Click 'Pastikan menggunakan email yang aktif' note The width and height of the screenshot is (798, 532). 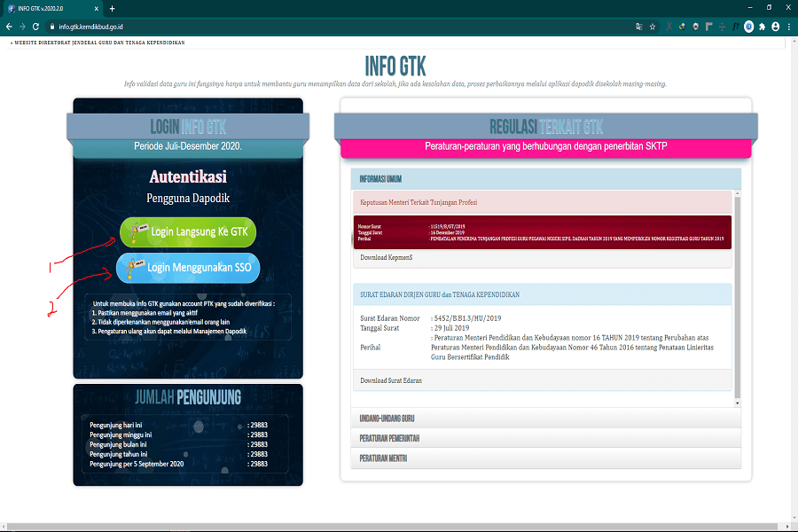point(147,313)
